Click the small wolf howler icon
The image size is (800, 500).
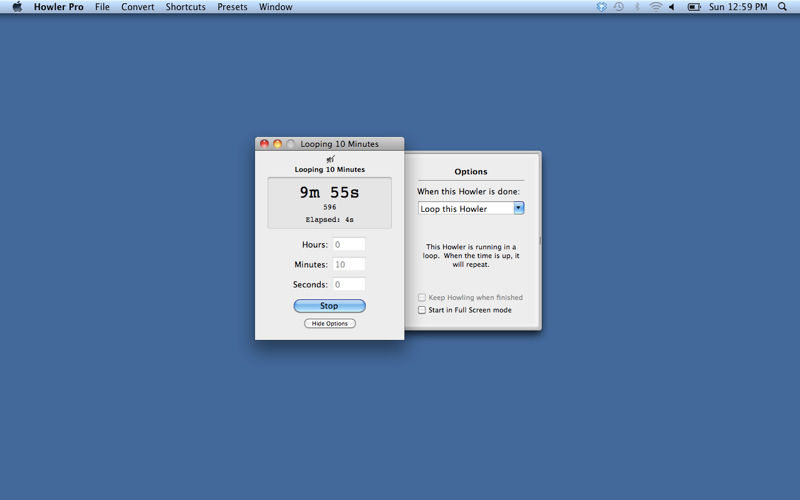(330, 159)
